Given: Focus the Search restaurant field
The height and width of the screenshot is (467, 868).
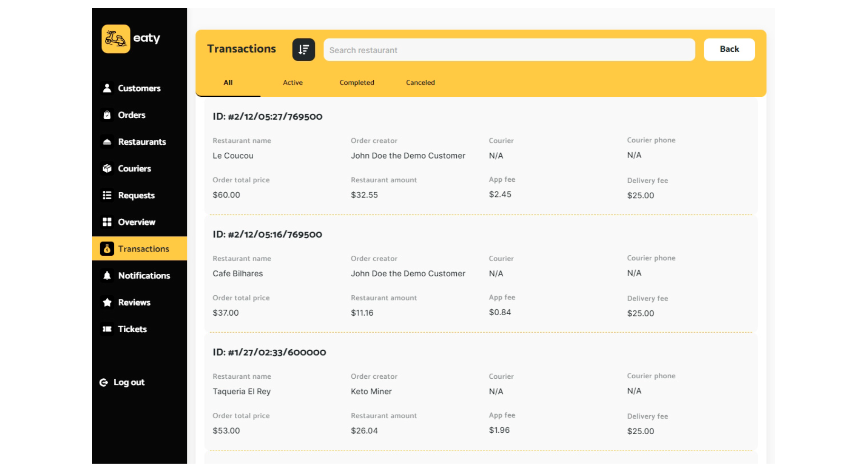Looking at the screenshot, I should click(509, 50).
